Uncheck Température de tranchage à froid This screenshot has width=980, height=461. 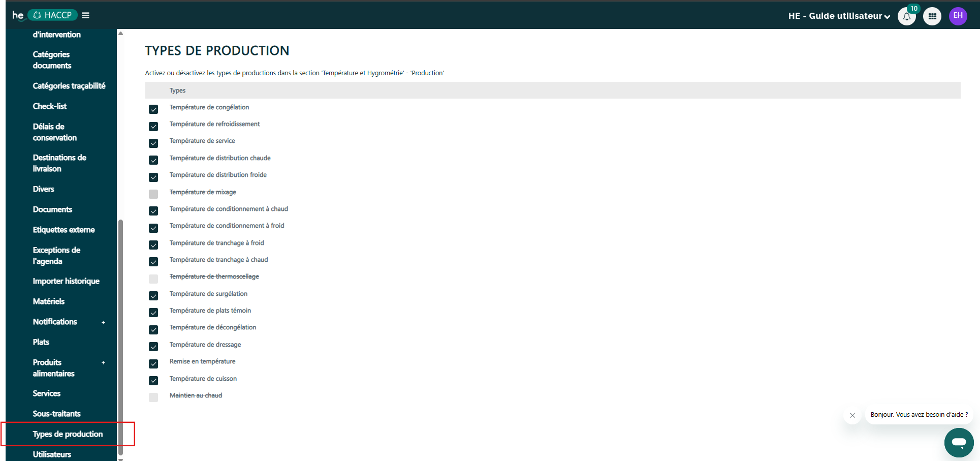[153, 245]
